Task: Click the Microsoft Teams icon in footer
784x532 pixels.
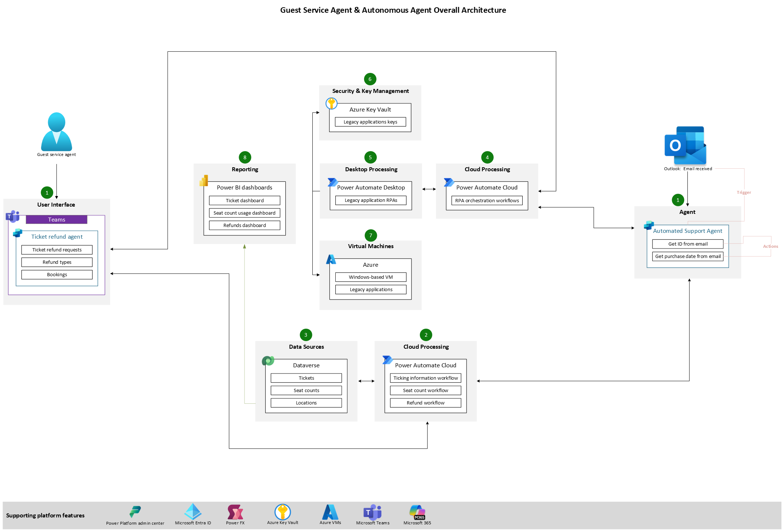Action: (x=373, y=512)
